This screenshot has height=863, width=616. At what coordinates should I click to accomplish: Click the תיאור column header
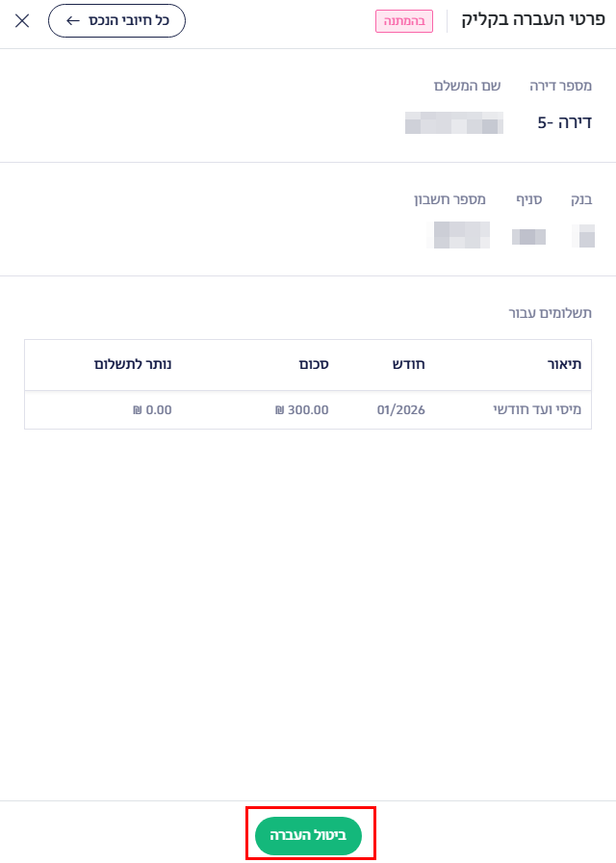(563, 365)
